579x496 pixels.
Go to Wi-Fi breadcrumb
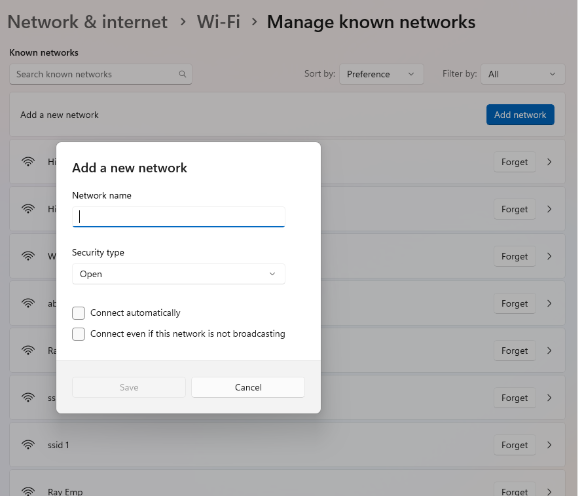218,22
